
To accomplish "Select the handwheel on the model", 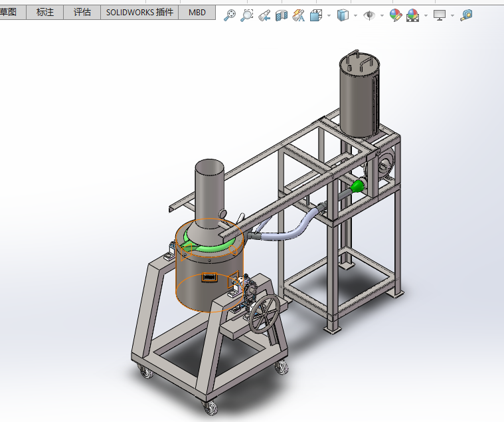I will pos(265,314).
